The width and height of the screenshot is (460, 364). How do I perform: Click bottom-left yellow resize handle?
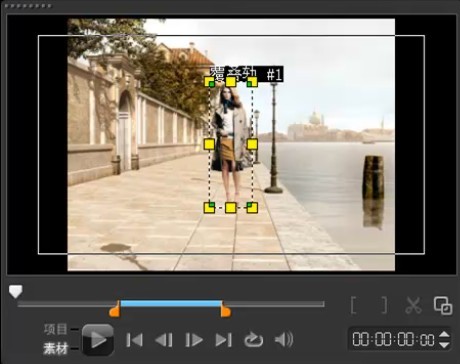tap(209, 207)
